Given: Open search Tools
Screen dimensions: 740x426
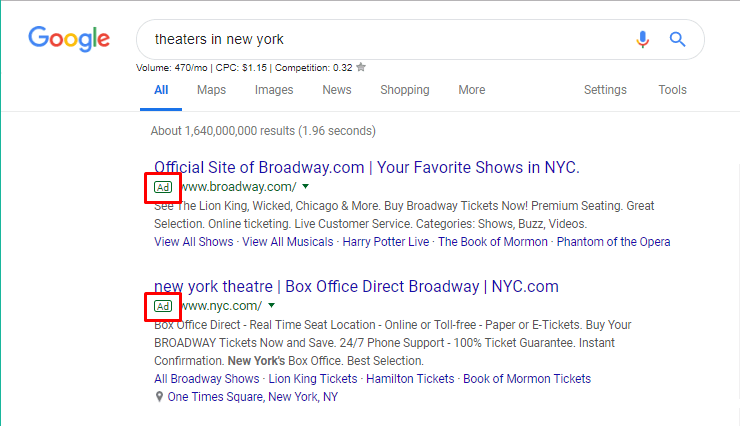Looking at the screenshot, I should tap(673, 90).
